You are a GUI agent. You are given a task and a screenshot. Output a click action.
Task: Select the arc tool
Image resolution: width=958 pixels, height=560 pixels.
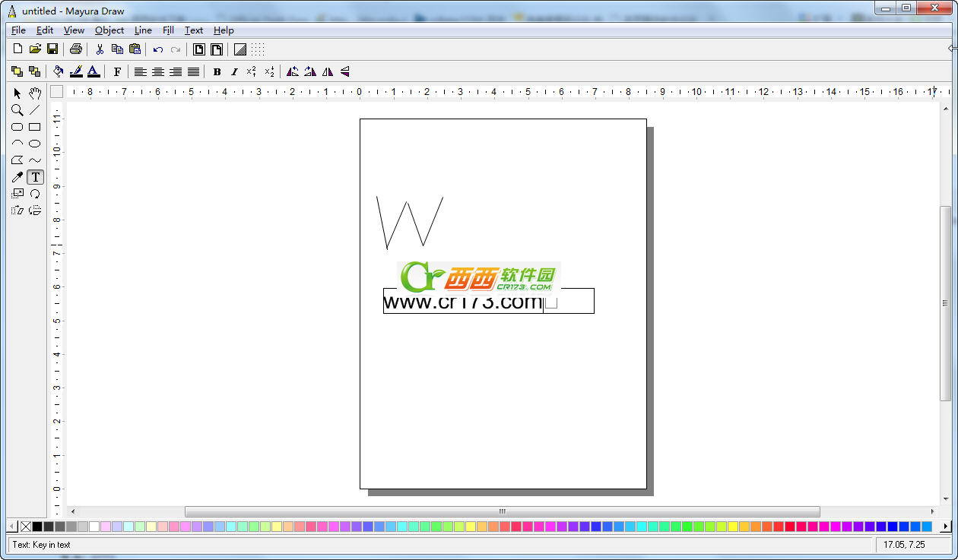coord(17,144)
